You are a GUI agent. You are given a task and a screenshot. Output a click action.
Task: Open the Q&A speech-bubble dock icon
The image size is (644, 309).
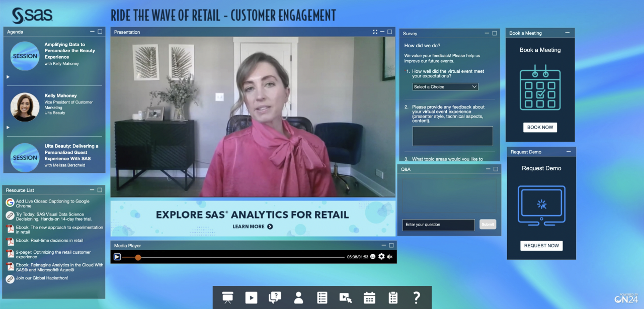click(275, 297)
